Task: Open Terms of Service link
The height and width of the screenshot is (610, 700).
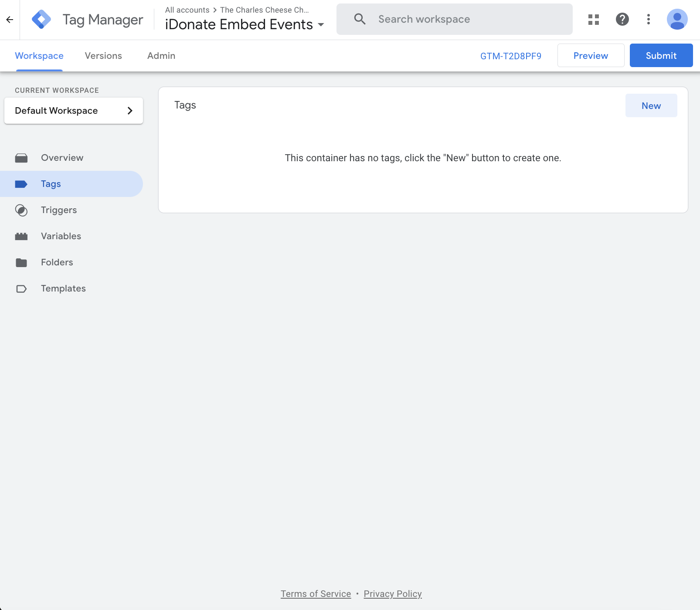Action: (316, 594)
